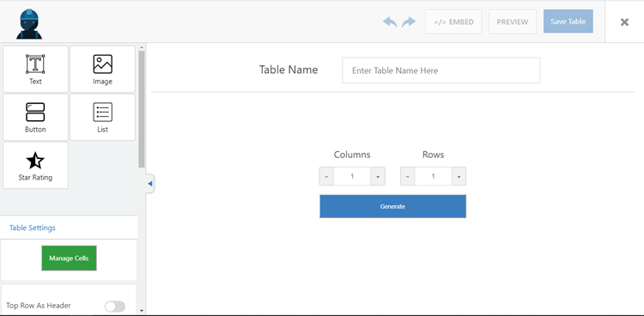Screen dimensions: 644x316
Task: Pick the List element tile
Action: (x=102, y=117)
